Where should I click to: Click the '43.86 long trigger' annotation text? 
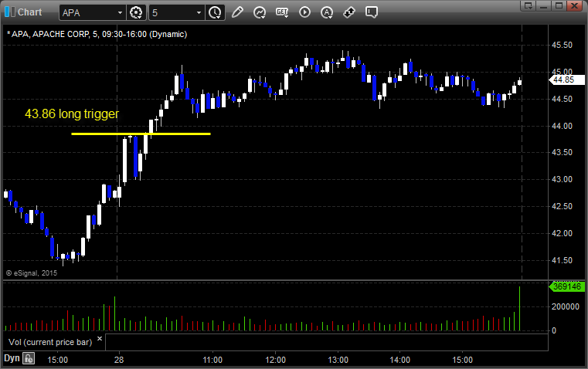[72, 113]
